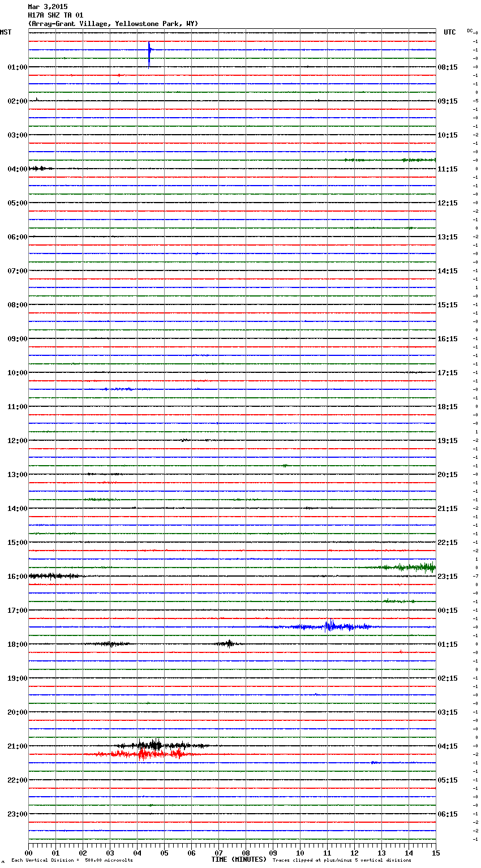
Task: Select the 14:00 MST time label
Action: click(x=18, y=509)
